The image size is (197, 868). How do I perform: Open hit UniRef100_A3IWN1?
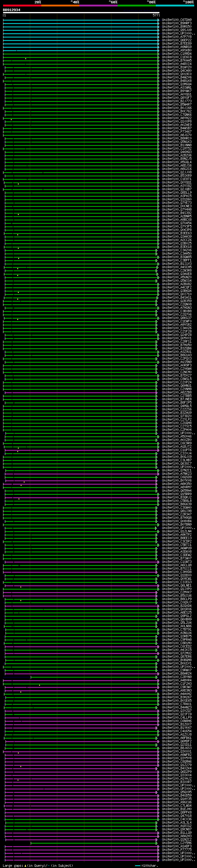177,88
